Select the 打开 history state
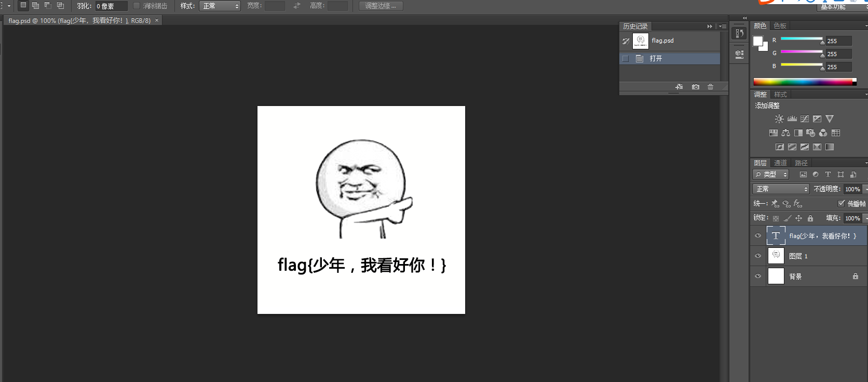The height and width of the screenshot is (382, 868). (670, 59)
